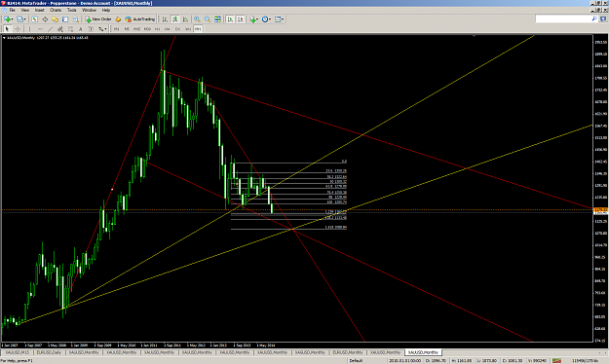This screenshot has height=364, width=609.
Task: Click the New Order button
Action: (98, 19)
